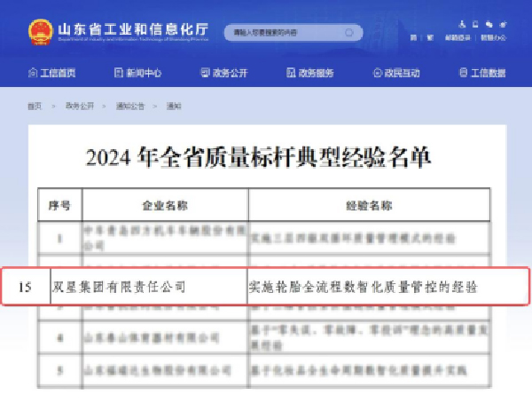
Task: Click the chat icon beside 政民互动
Action: point(378,73)
